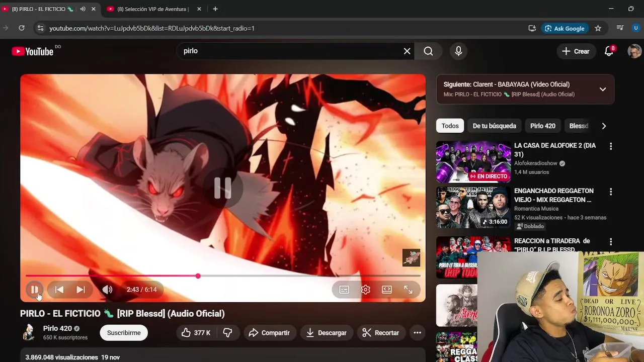Viewport: 644px width, 362px height.
Task: Select the Pirlo 420 filter chip
Action: (x=542, y=126)
